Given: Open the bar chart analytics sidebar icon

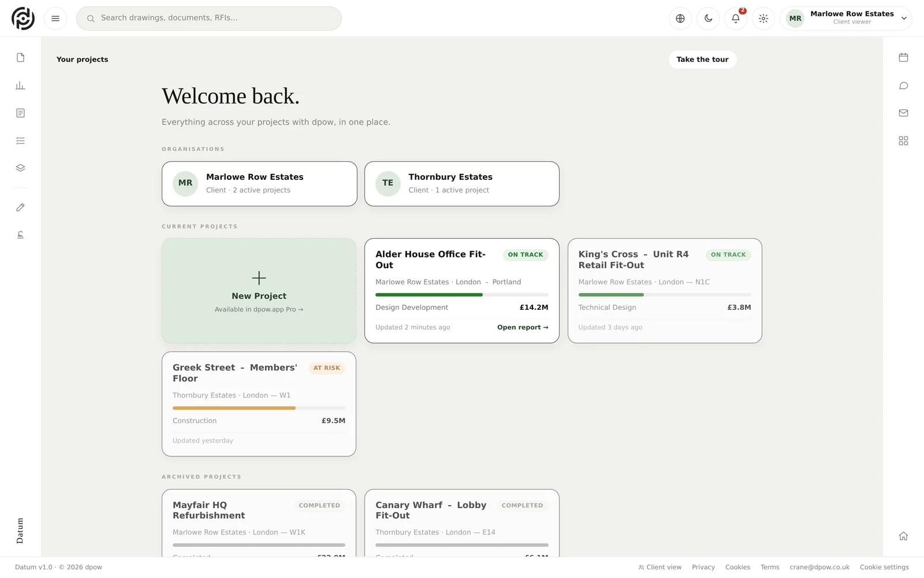Looking at the screenshot, I should (x=21, y=86).
